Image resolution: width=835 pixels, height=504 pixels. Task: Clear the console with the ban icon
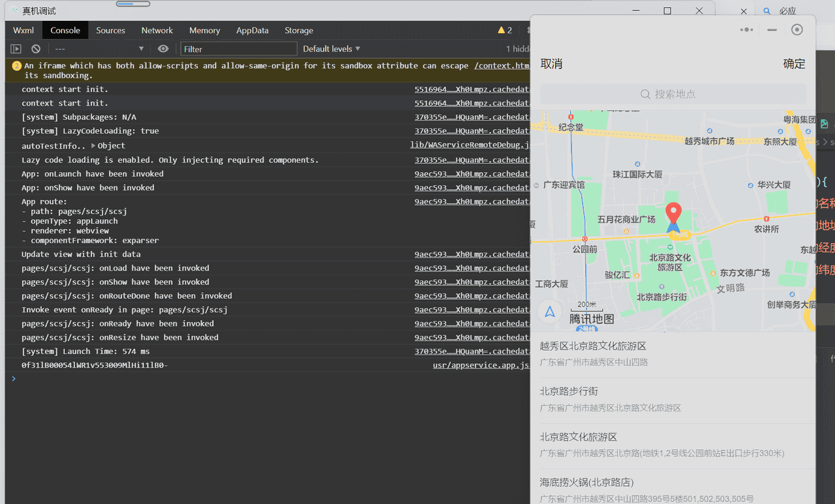pyautogui.click(x=36, y=49)
